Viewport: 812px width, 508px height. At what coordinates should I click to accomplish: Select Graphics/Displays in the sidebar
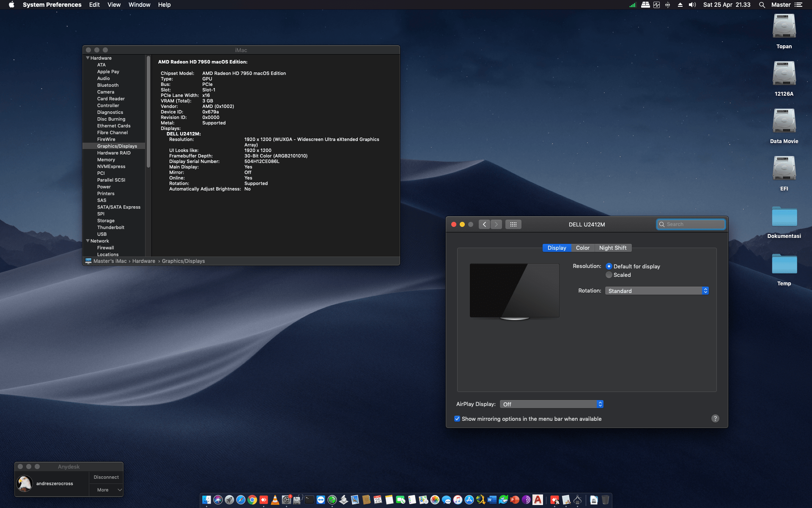pos(114,146)
